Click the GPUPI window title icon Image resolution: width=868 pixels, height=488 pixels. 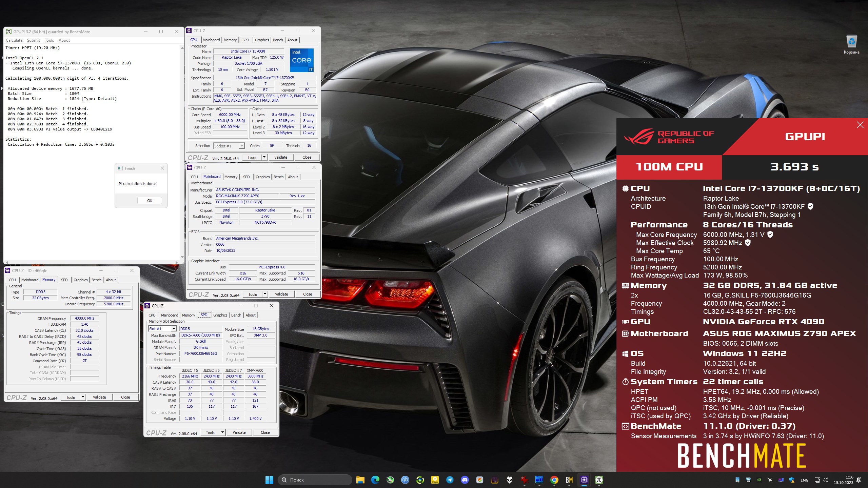pos(9,32)
